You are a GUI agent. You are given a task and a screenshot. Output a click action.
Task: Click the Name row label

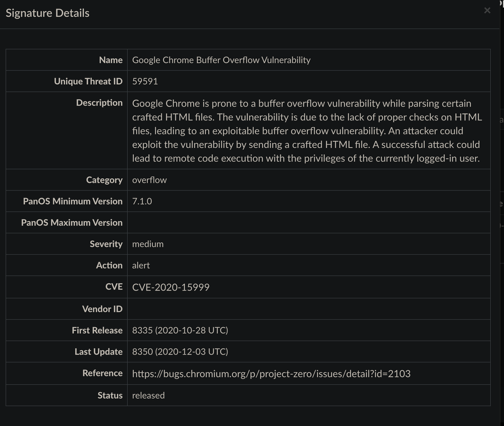[x=110, y=60]
